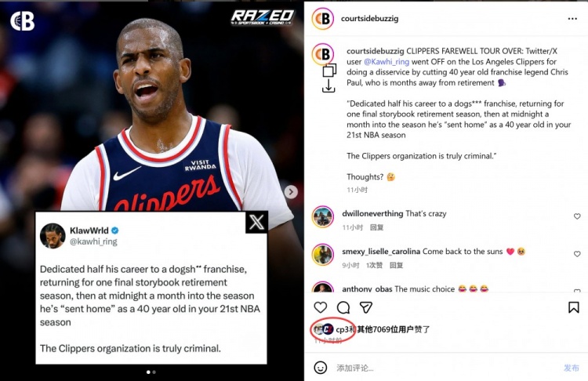Open the courtsidebuzzig profile from the header username
Viewport: 588px width, 381px height.
pyautogui.click(x=369, y=18)
